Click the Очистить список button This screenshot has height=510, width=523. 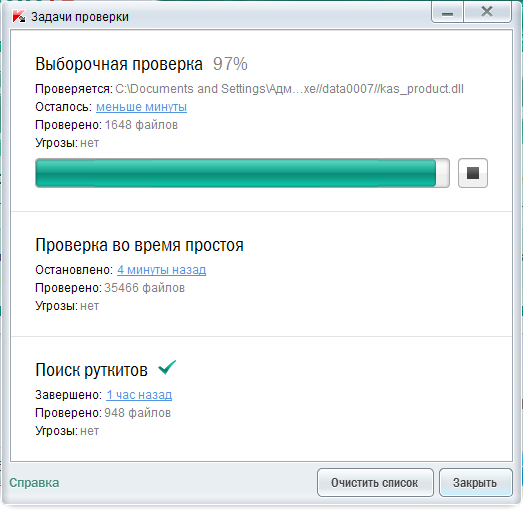pyautogui.click(x=375, y=483)
